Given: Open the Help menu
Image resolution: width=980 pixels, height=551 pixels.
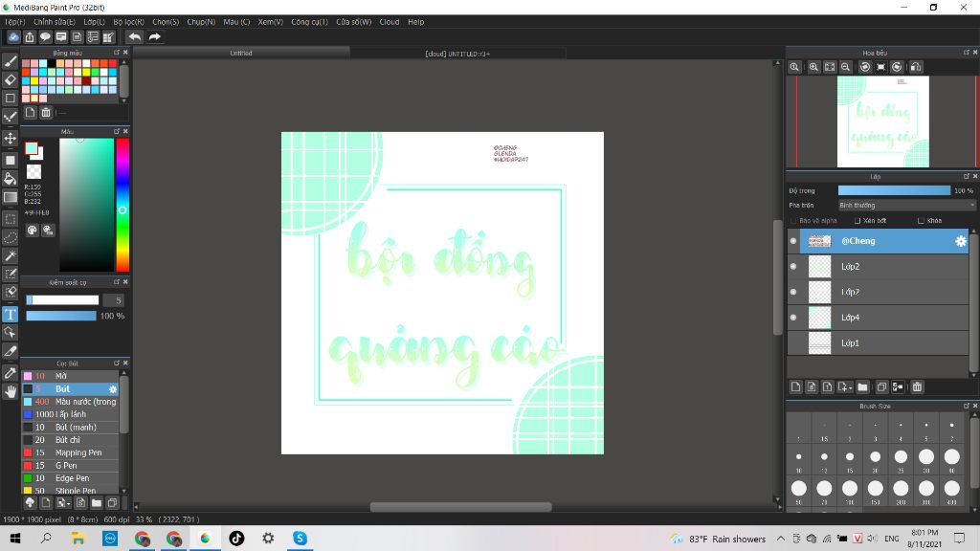Looking at the screenshot, I should [x=416, y=22].
